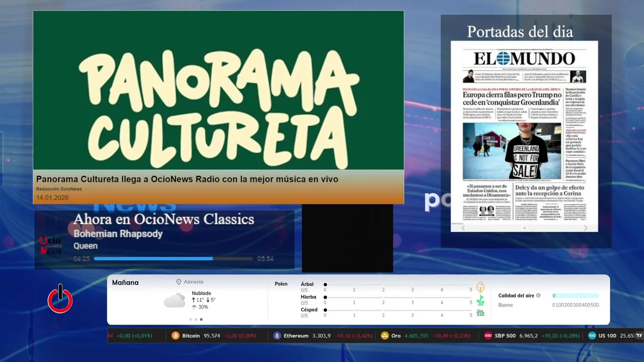Click the Ethereum diamond icon
The image size is (644, 362).
[277, 336]
